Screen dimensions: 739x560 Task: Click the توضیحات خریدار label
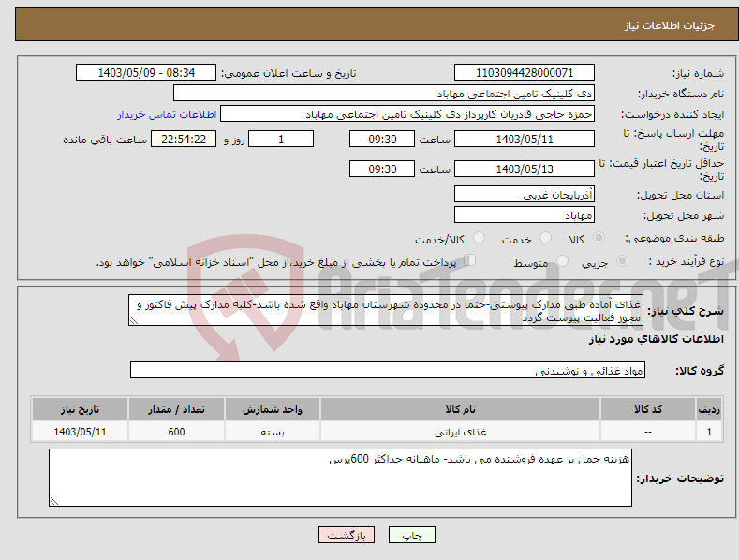tap(680, 479)
